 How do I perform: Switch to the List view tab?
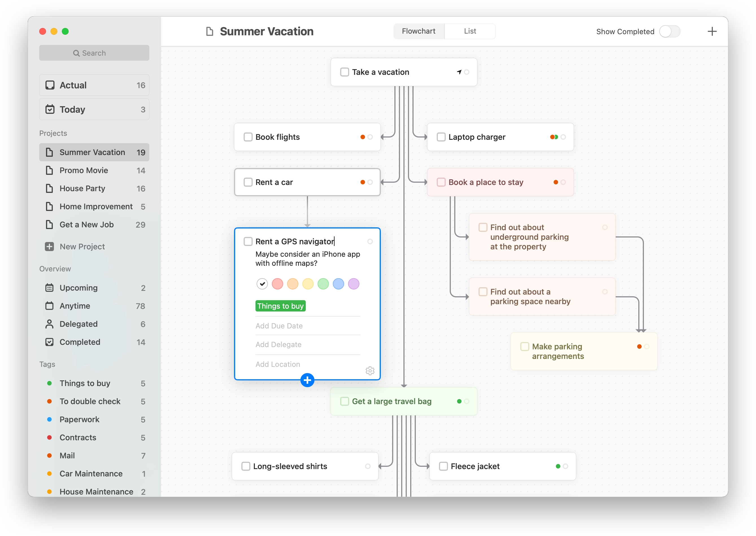tap(470, 31)
